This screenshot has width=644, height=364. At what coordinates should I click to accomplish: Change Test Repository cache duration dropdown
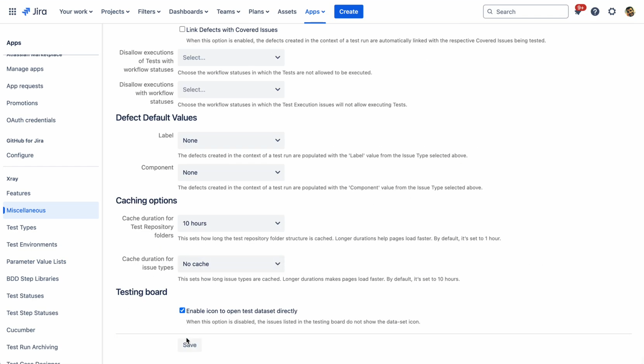pos(231,223)
